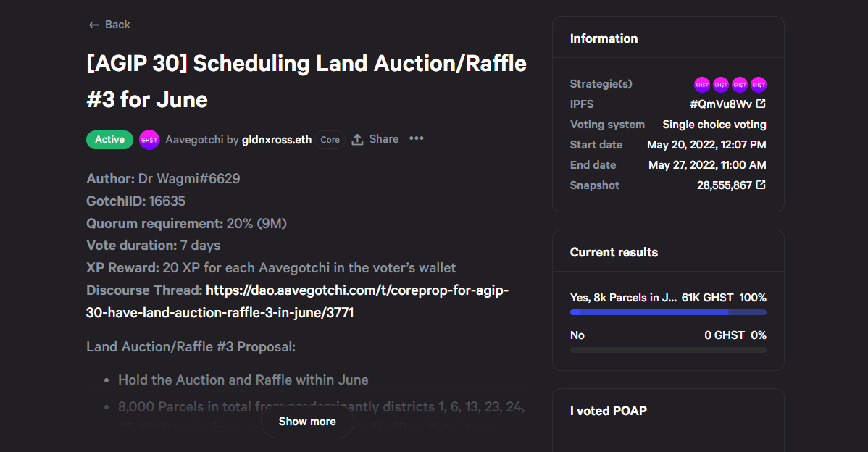Click the Core badge next to author

[x=330, y=139]
